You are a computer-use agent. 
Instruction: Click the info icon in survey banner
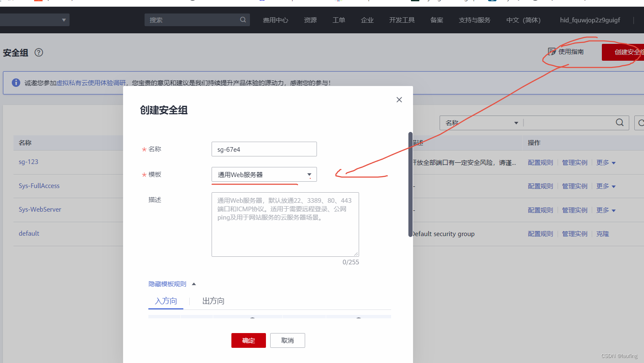(x=16, y=83)
